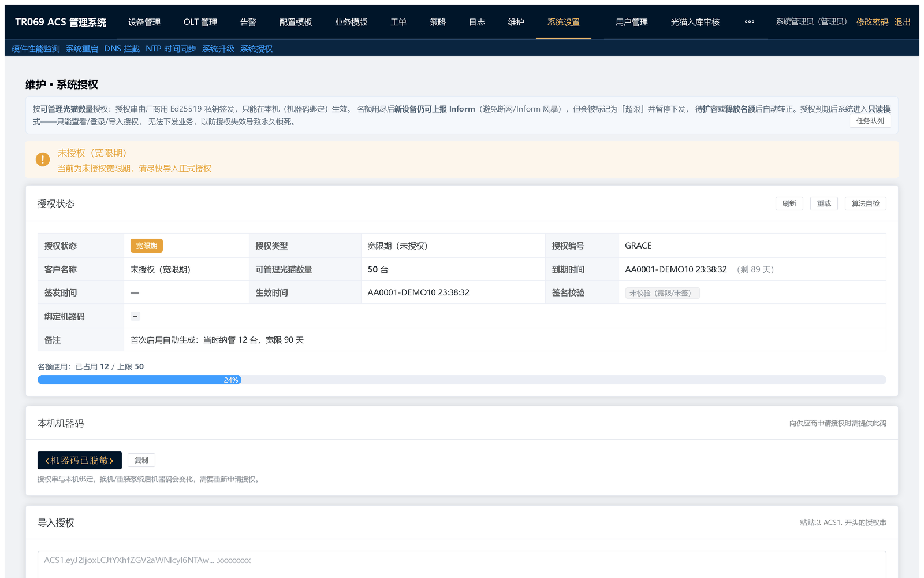Image resolution: width=924 pixels, height=578 pixels.
Task: Open 业务模版 menu
Action: pyautogui.click(x=351, y=22)
